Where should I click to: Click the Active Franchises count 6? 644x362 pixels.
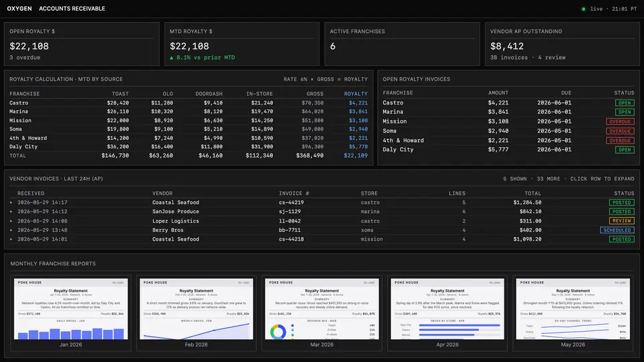[x=333, y=46]
